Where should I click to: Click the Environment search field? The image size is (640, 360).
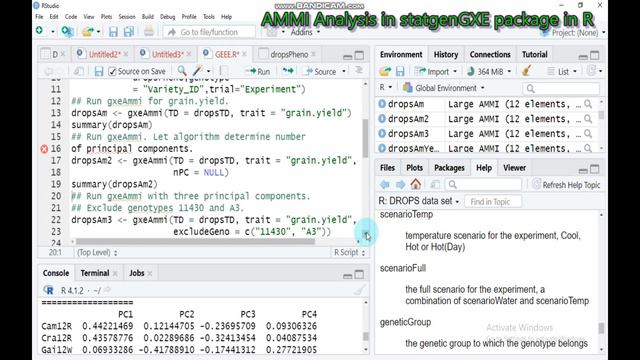(561, 88)
